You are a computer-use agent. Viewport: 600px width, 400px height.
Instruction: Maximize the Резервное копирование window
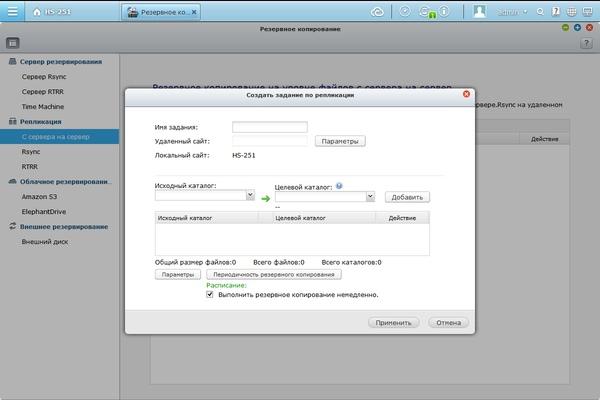(577, 28)
